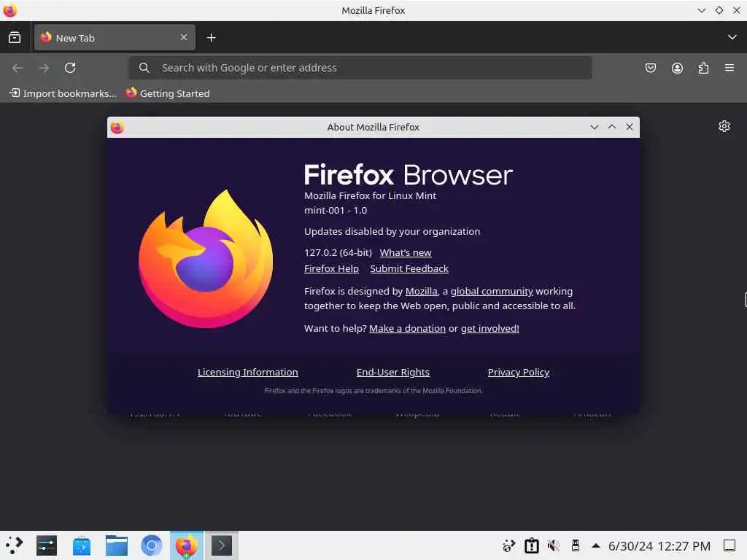Reload the current page

[70, 68]
